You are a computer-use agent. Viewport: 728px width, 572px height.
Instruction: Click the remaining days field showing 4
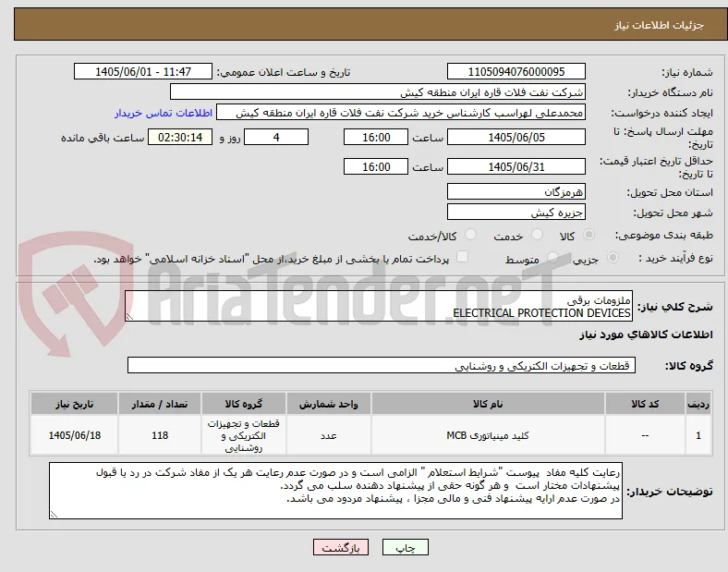point(276,138)
